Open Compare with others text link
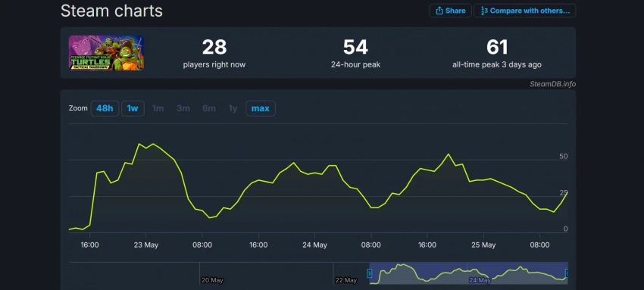 pyautogui.click(x=530, y=11)
